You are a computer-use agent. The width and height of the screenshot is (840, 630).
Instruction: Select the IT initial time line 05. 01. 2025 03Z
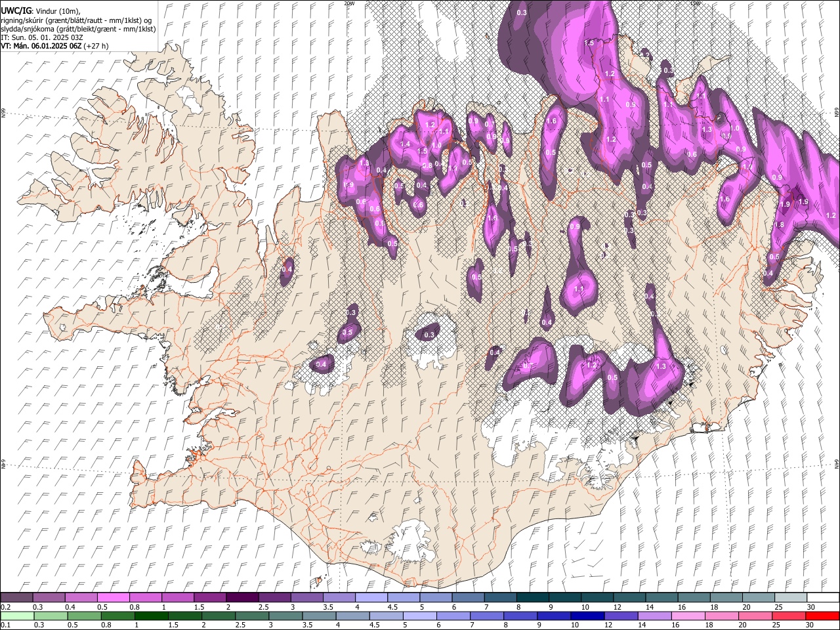point(42,37)
